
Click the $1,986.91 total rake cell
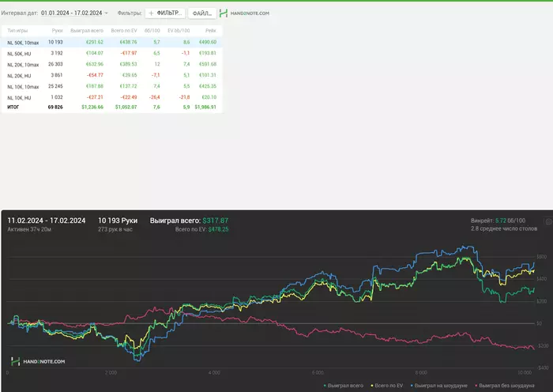tap(205, 107)
